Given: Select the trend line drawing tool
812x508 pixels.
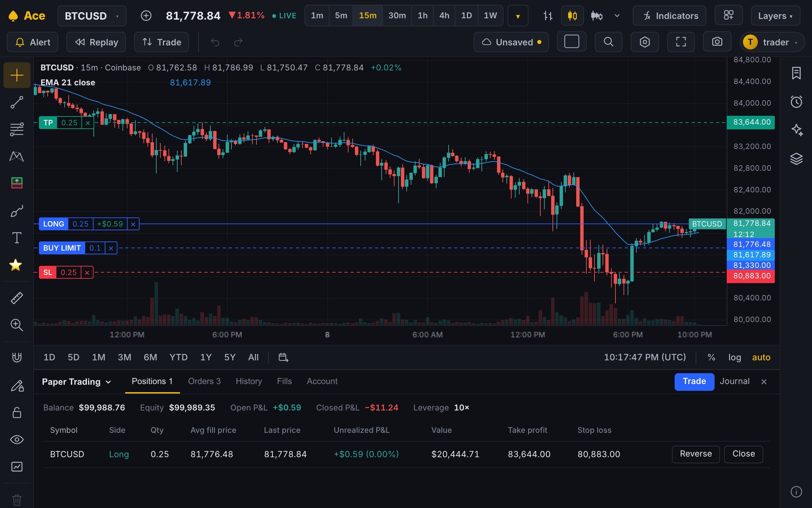Looking at the screenshot, I should tap(17, 102).
